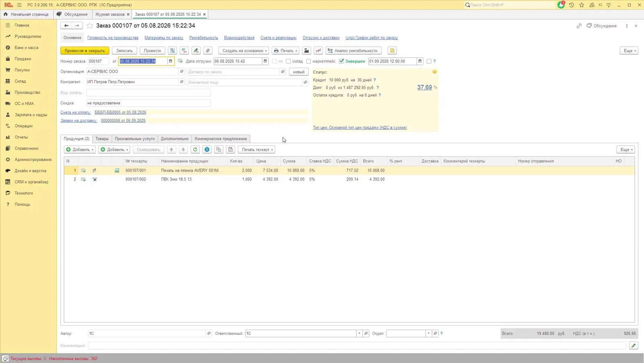The width and height of the screenshot is (644, 363).
Task: Open the Дт/Кт postings icon
Action: click(x=184, y=51)
